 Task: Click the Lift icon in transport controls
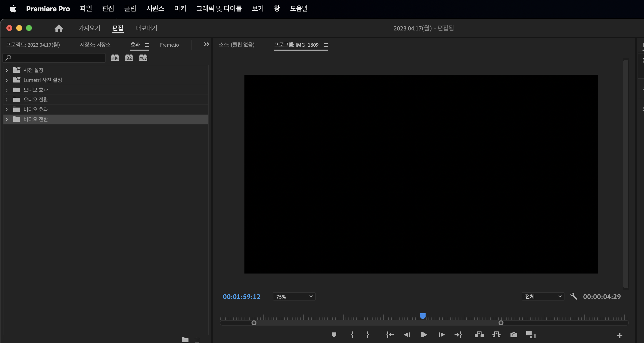tap(479, 335)
